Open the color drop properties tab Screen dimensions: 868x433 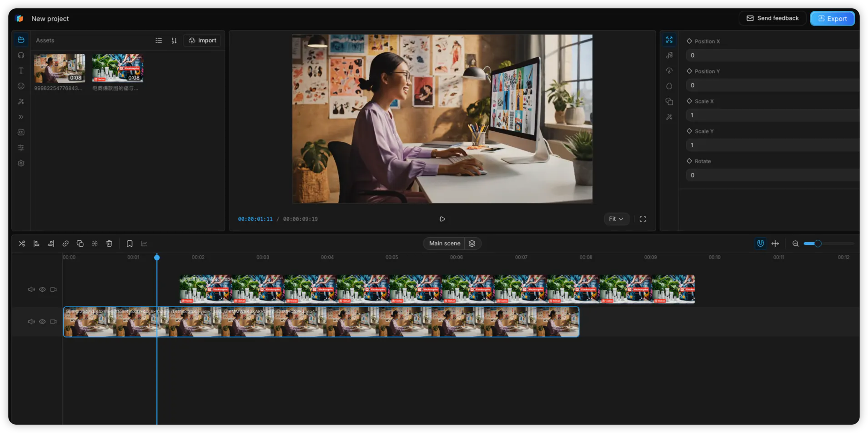coord(669,86)
